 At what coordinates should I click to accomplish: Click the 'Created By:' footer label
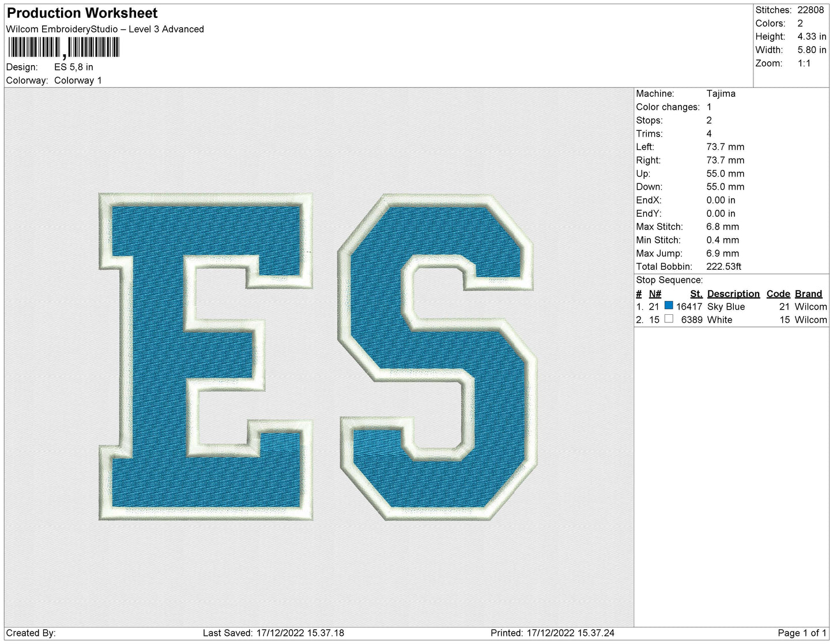[31, 633]
